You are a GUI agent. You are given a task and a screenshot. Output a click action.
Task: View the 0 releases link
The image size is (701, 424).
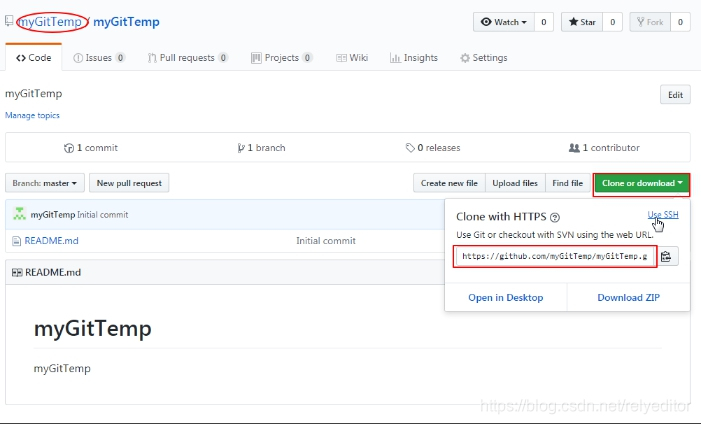433,148
